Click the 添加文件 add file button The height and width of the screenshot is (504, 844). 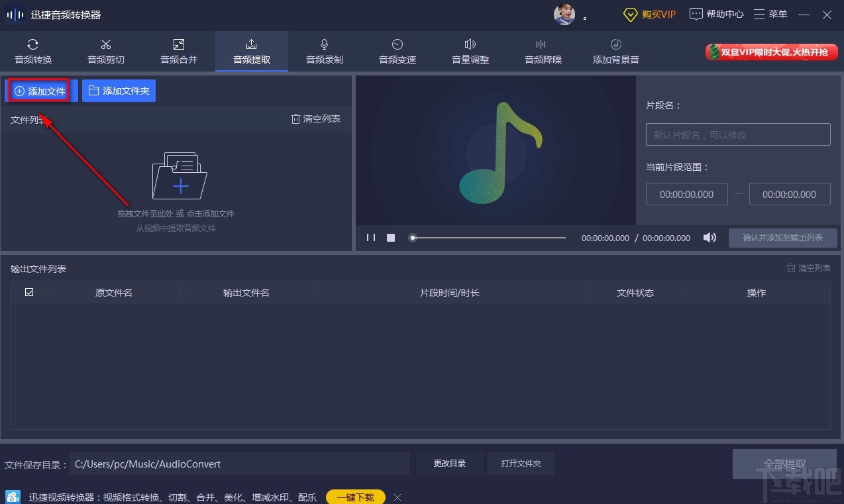point(38,91)
